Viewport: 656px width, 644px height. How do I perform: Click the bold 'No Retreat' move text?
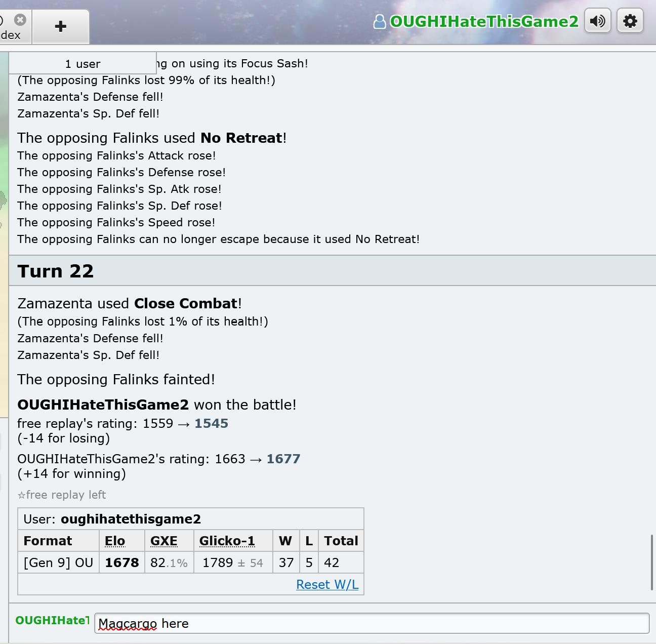[241, 138]
